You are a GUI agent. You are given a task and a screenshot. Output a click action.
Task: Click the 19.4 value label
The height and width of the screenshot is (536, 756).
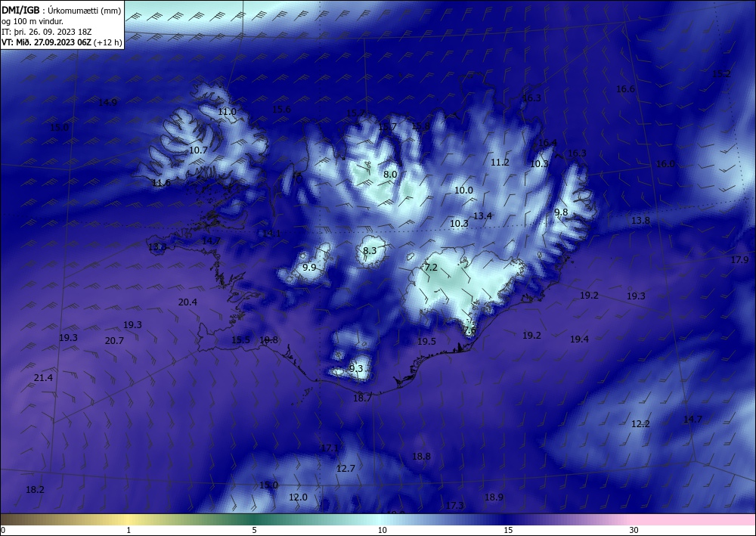point(579,339)
